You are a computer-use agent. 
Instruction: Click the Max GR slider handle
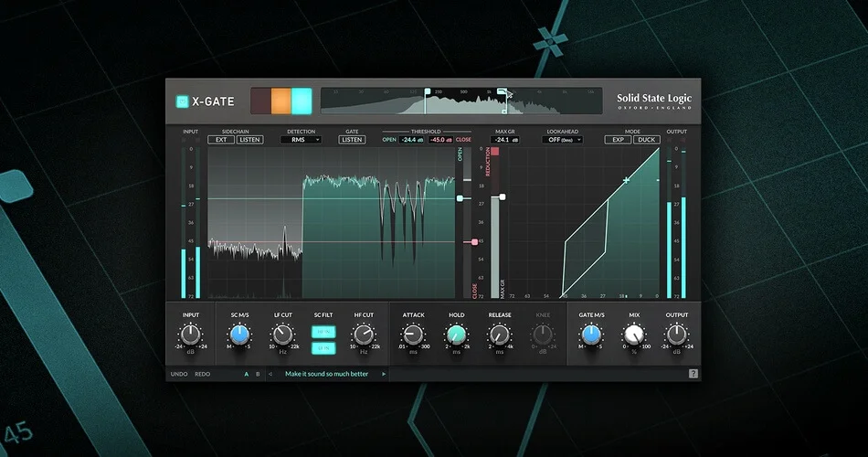pos(503,197)
